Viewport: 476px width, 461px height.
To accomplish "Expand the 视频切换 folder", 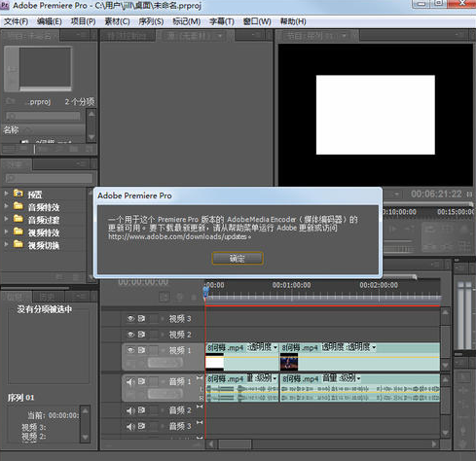I will pos(6,244).
